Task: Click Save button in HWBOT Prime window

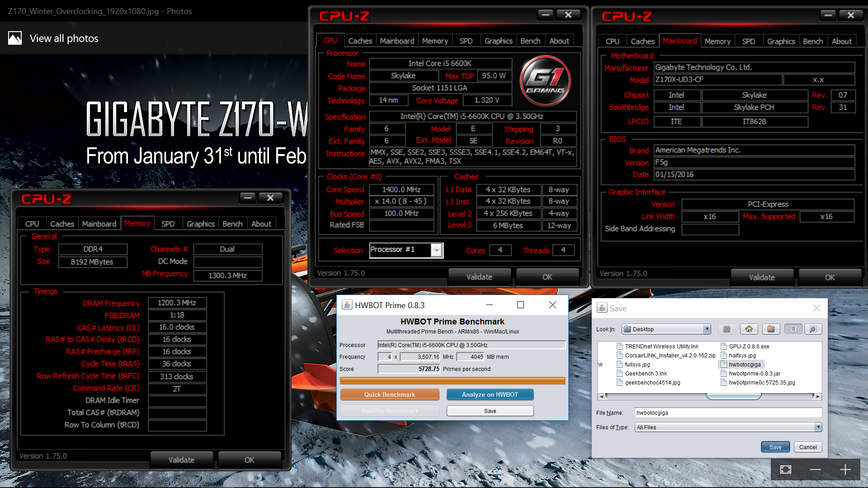Action: 490,411
